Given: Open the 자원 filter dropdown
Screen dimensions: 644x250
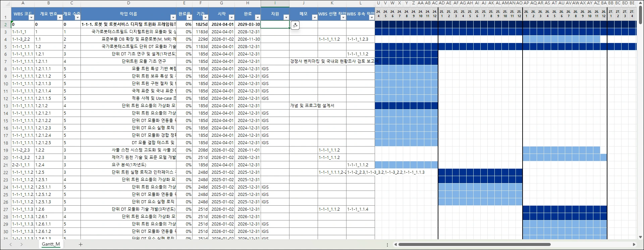Looking at the screenshot, I should pyautogui.click(x=286, y=17).
